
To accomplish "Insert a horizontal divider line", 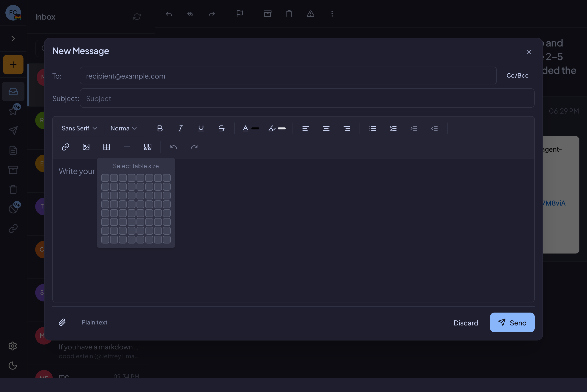I will pos(127,147).
